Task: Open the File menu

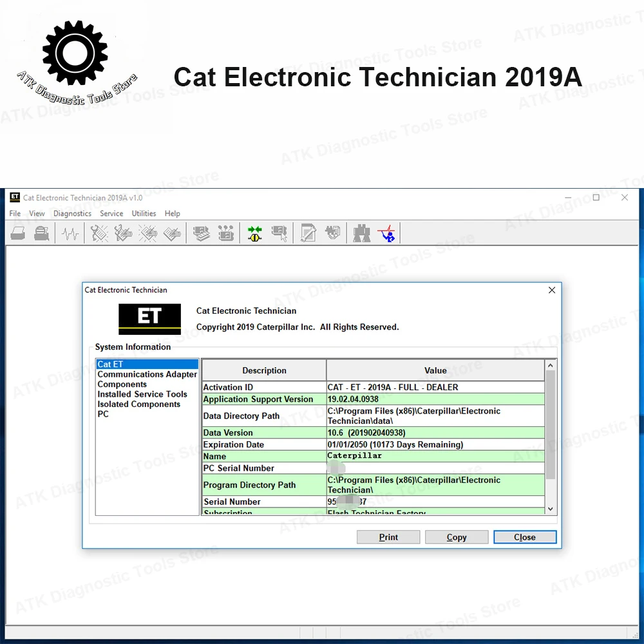Action: [x=15, y=214]
